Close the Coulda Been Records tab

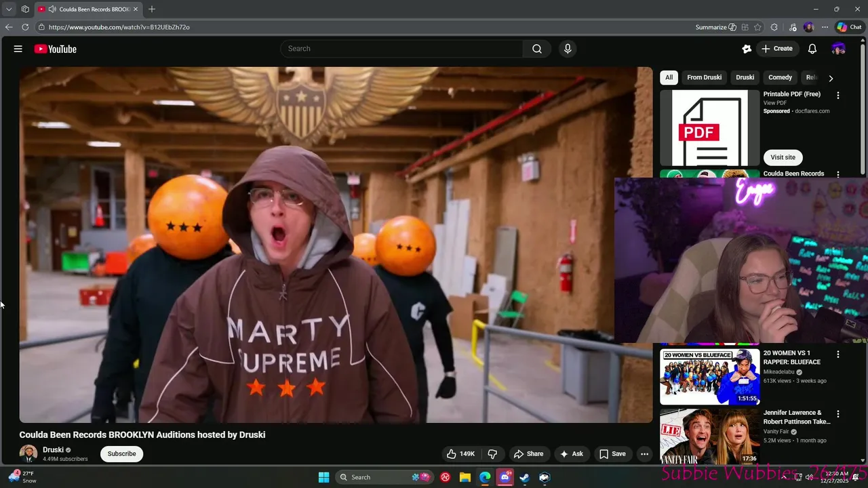136,9
